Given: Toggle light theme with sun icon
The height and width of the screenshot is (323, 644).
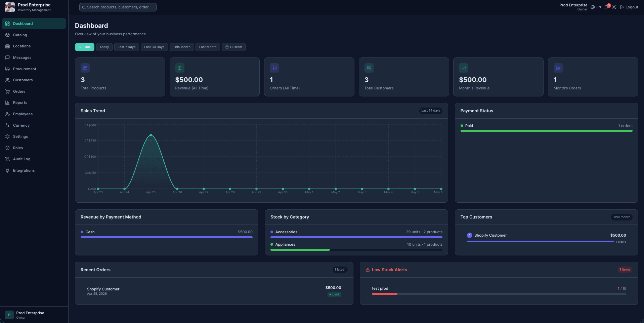Looking at the screenshot, I should pos(614,7).
